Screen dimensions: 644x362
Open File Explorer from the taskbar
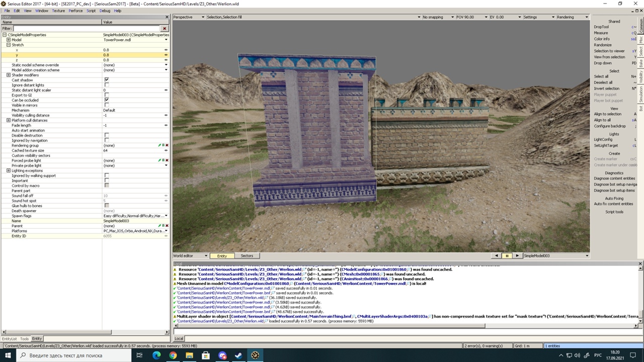click(190, 355)
